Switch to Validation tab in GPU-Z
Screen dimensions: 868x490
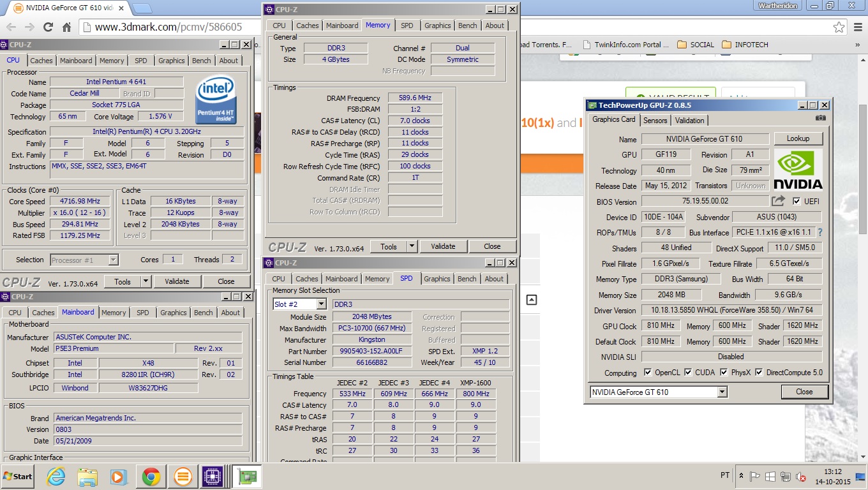coord(689,120)
